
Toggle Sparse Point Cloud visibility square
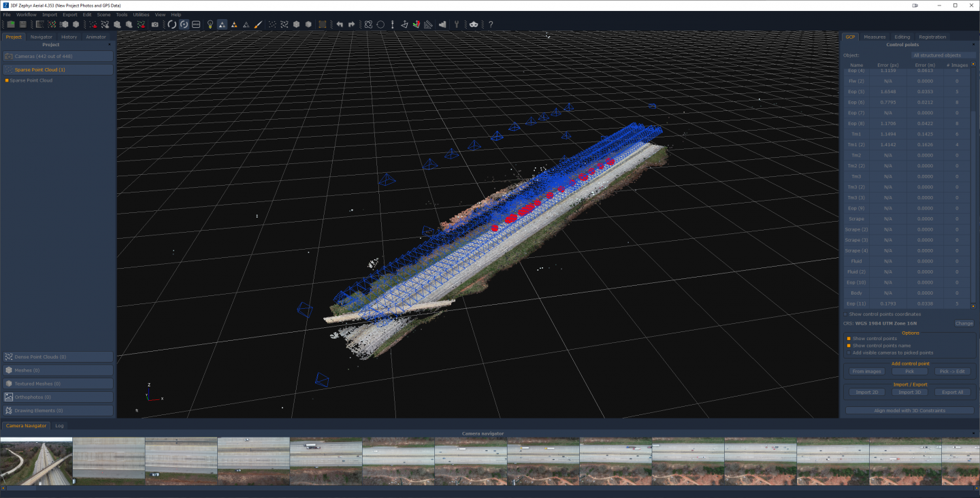coord(7,80)
